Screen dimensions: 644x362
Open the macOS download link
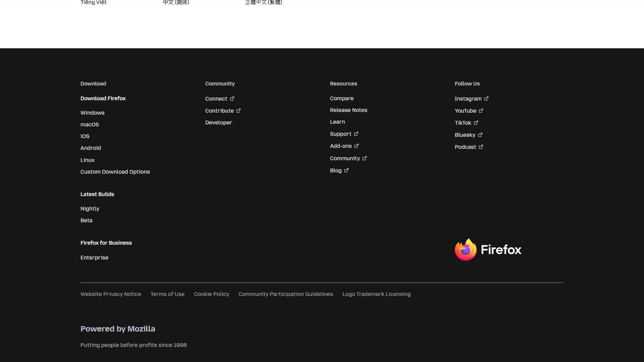tap(90, 124)
